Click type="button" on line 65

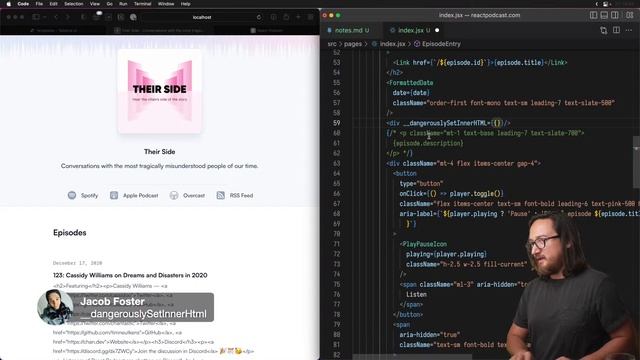[x=421, y=184]
